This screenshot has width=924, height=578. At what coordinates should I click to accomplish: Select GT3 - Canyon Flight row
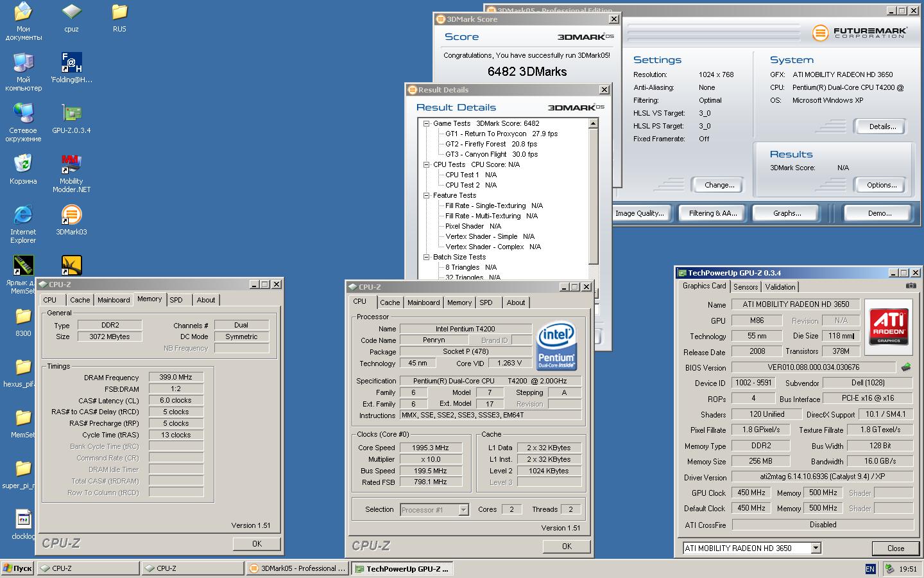492,154
